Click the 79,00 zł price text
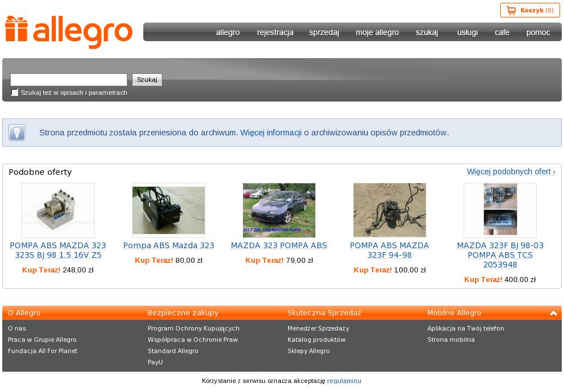564x392 pixels. [299, 261]
